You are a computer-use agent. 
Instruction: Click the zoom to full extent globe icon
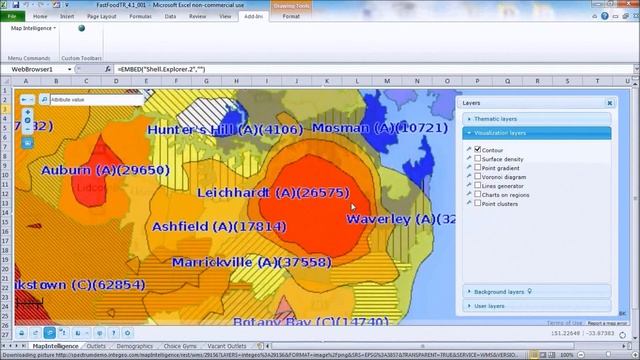pyautogui.click(x=27, y=120)
